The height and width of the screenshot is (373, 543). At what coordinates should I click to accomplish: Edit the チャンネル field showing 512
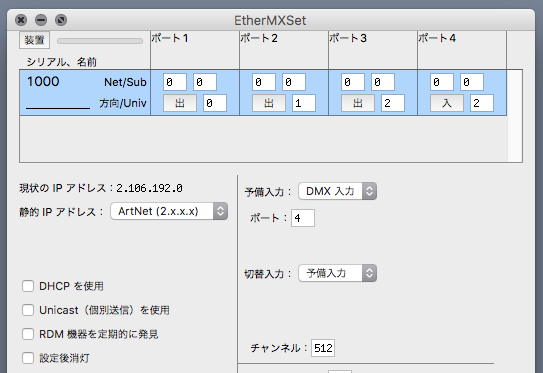[323, 348]
